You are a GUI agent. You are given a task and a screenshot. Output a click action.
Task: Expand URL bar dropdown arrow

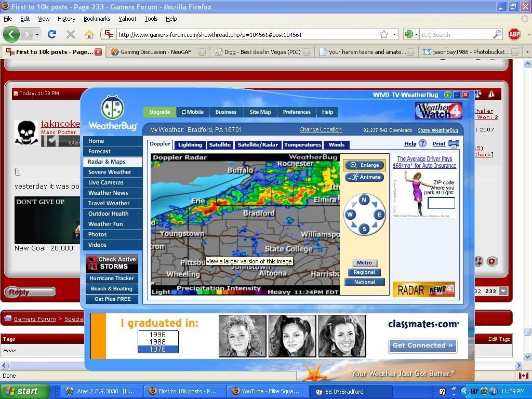pos(394,34)
